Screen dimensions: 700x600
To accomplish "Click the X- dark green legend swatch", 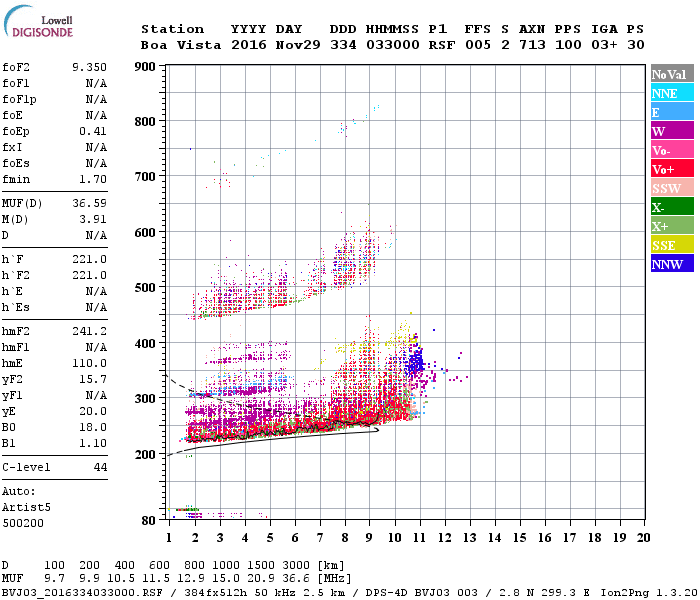I will (672, 207).
